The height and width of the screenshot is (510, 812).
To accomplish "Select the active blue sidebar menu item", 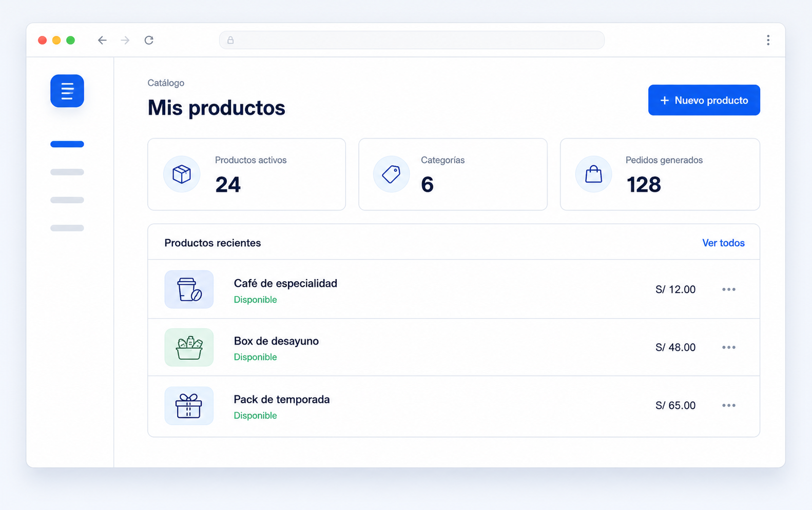I will [x=67, y=144].
